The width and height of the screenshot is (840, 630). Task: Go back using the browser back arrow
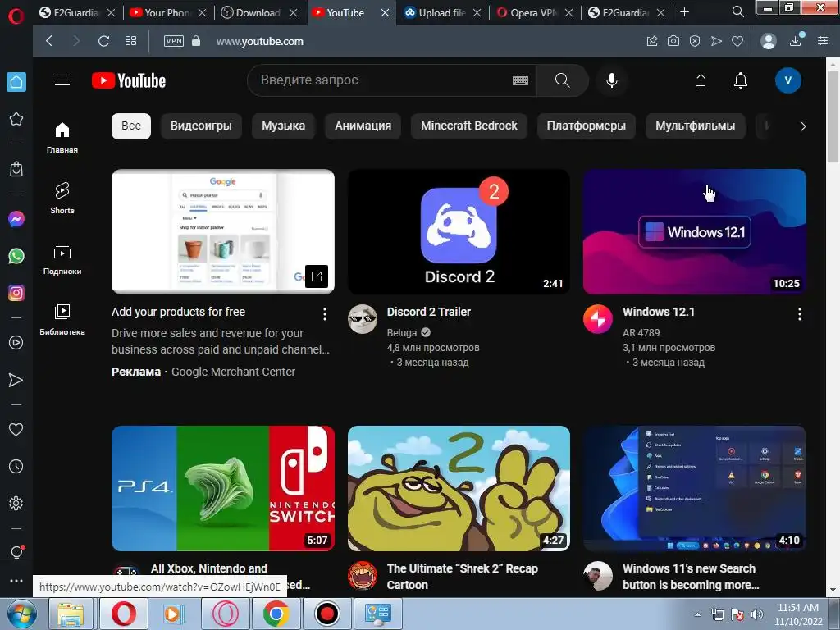pyautogui.click(x=49, y=41)
